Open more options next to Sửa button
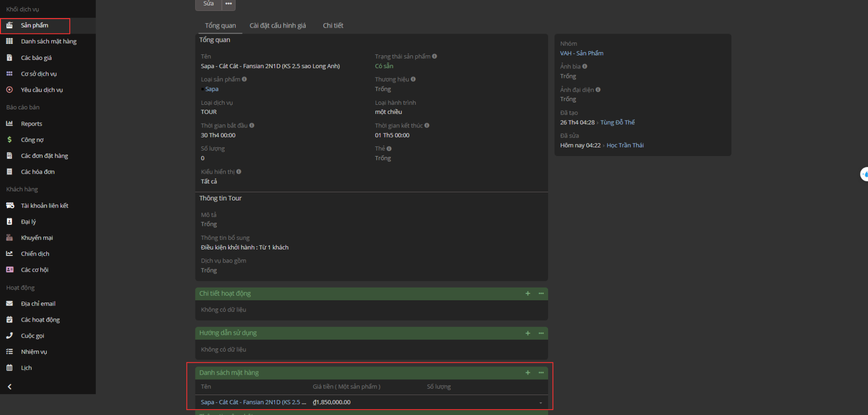 [x=228, y=4]
